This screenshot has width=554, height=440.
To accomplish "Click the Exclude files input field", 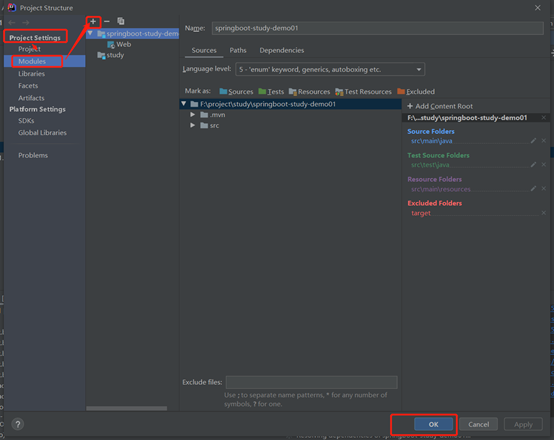I will click(x=311, y=382).
